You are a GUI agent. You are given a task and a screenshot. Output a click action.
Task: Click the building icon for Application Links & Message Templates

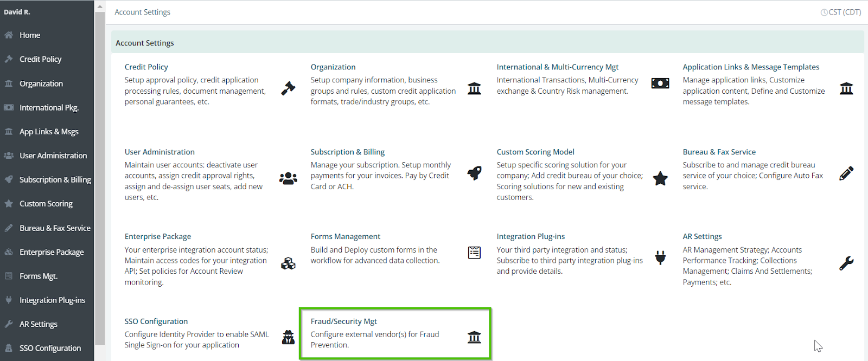coord(846,88)
